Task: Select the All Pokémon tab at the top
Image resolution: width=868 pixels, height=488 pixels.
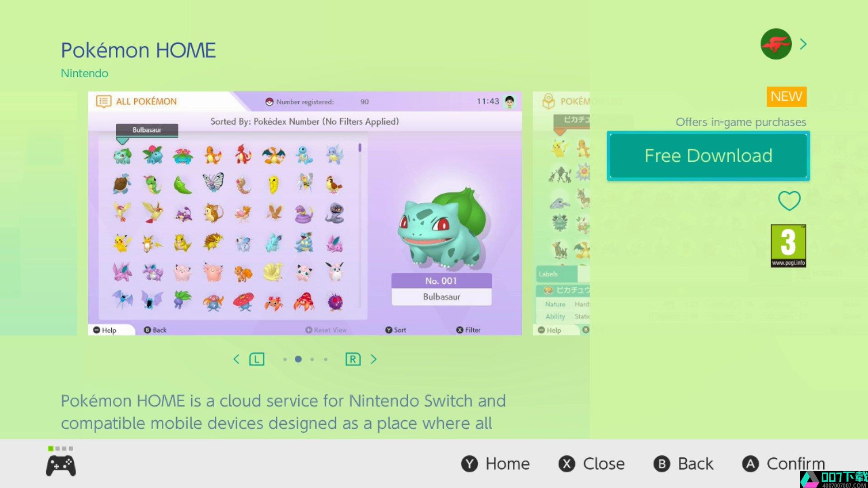Action: [146, 101]
